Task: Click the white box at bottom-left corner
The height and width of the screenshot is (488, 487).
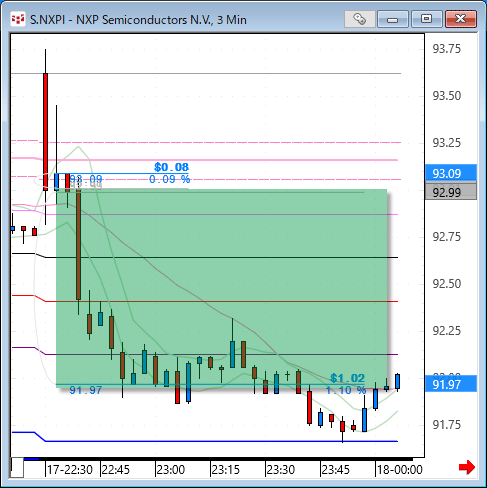Action: click(17, 467)
